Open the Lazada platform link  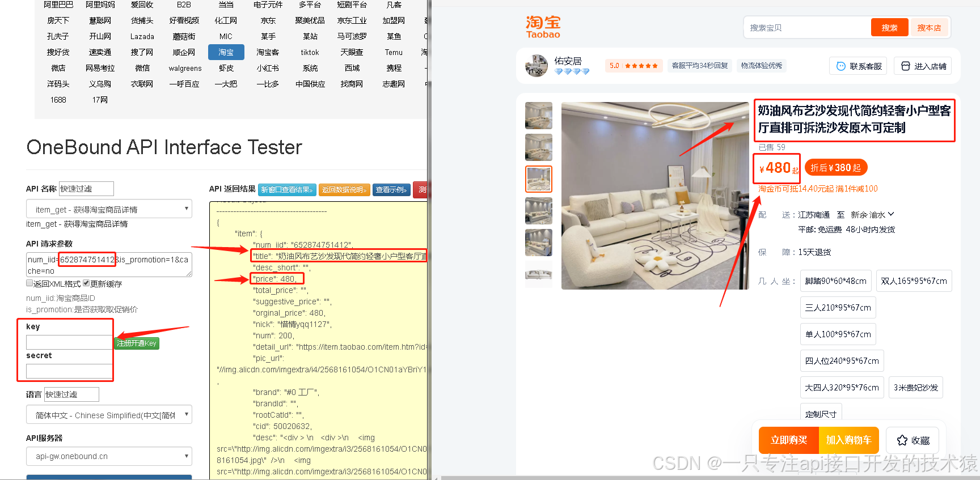pos(142,36)
